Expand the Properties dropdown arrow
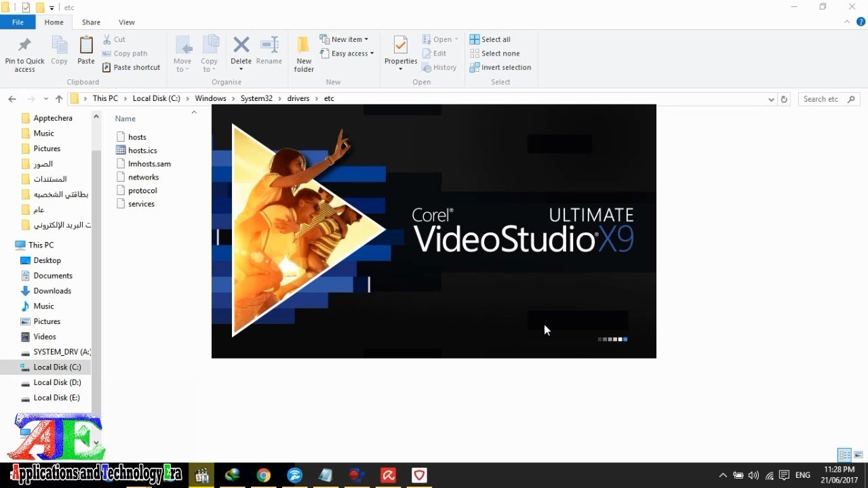This screenshot has height=488, width=868. point(401,69)
